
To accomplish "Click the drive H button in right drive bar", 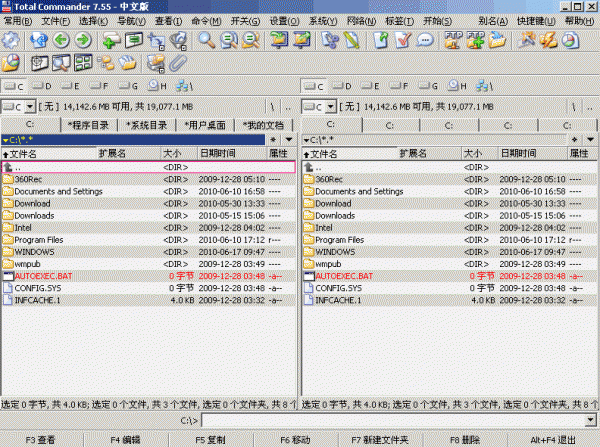I will tap(458, 86).
